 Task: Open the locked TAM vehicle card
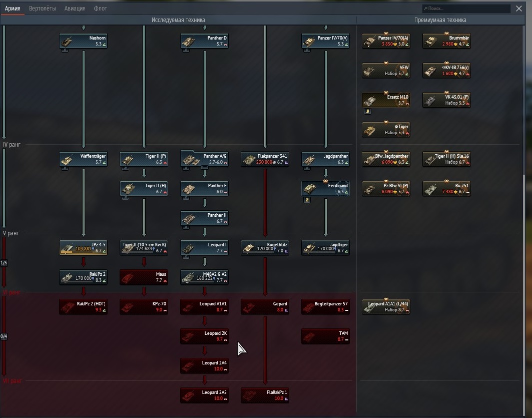coord(326,336)
